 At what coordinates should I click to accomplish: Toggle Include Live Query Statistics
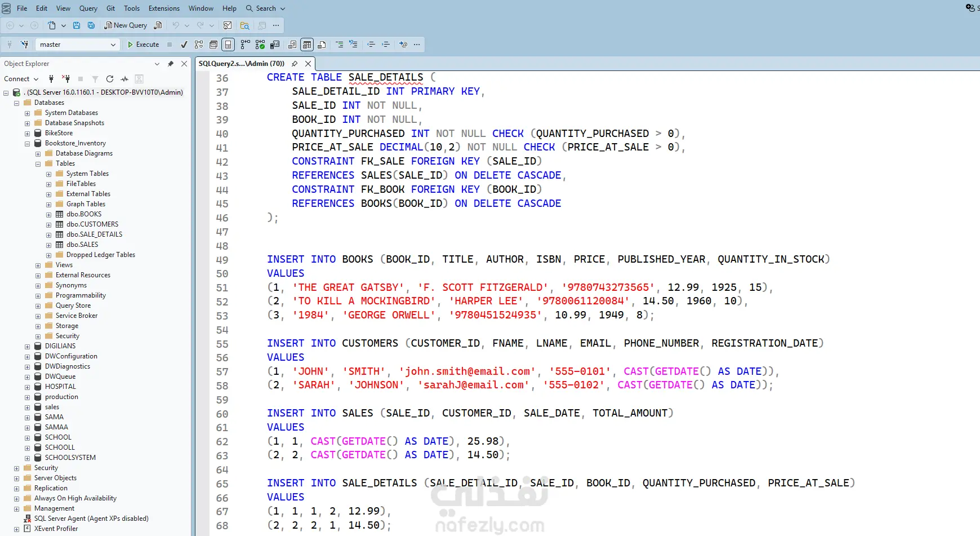pyautogui.click(x=260, y=45)
